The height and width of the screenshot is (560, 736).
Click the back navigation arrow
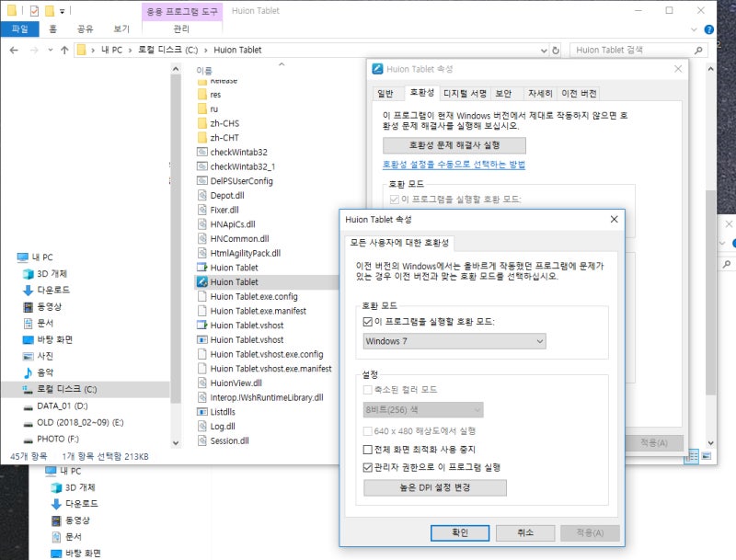point(13,50)
